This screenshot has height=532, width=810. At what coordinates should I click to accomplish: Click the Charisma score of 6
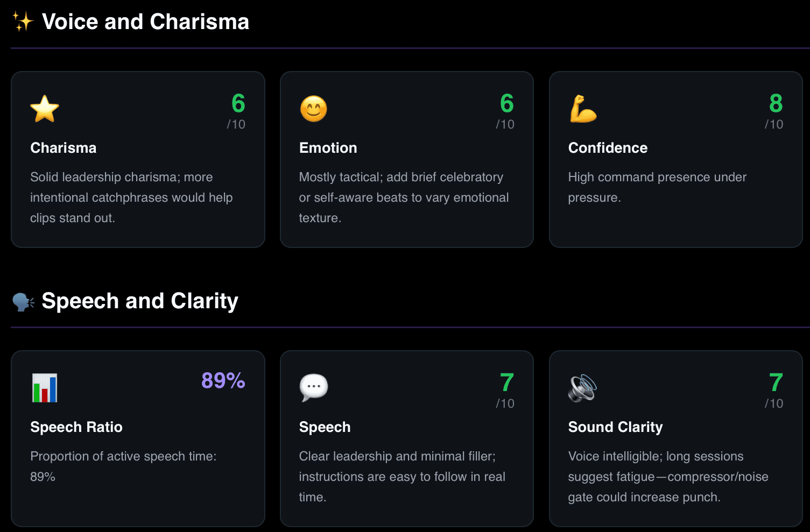(238, 103)
